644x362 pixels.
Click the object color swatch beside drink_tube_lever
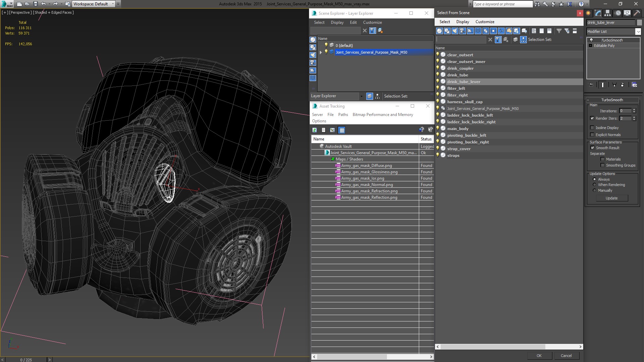[x=639, y=22]
